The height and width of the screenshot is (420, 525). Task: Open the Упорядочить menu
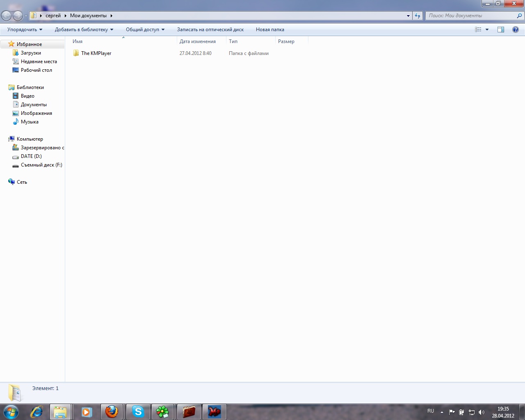(25, 30)
